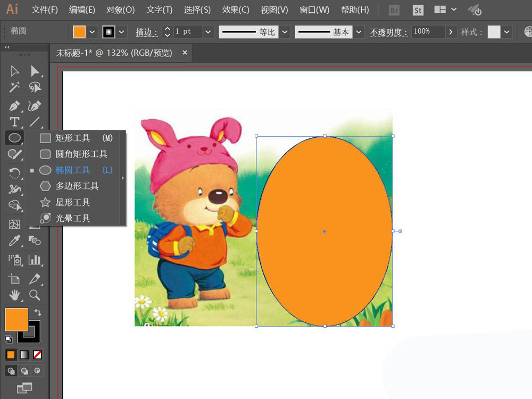Click the orange fill swatch in tools panel

[16, 319]
